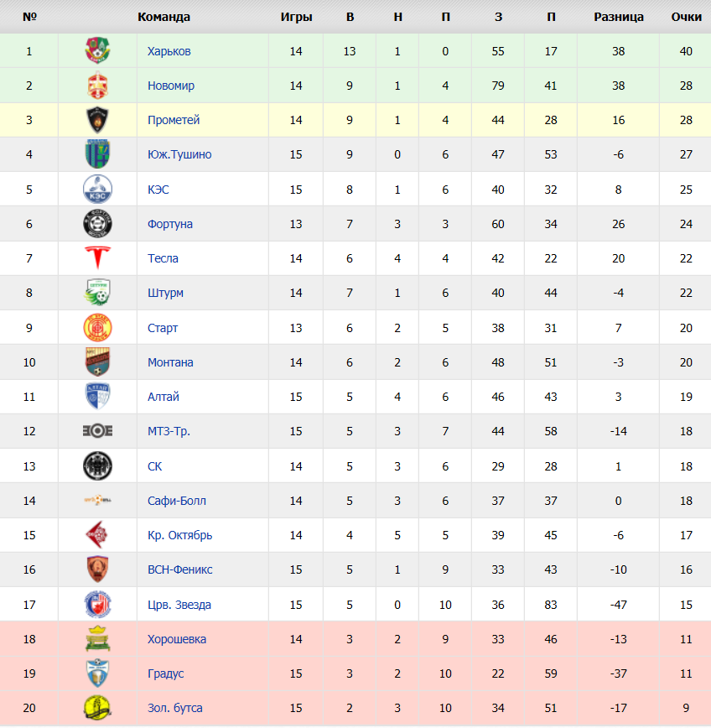Open the Кр. Октябрь team link
711x728 pixels.
[180, 535]
